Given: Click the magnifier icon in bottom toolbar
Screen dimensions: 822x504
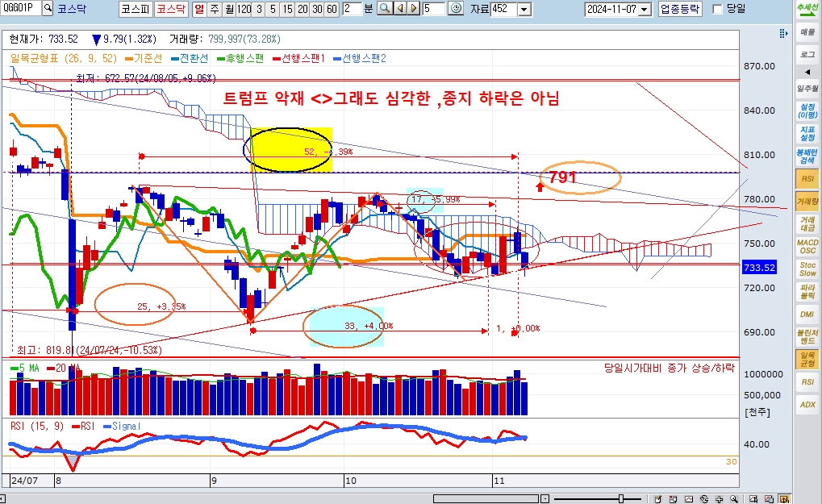Looking at the screenshot, I should click(734, 499).
